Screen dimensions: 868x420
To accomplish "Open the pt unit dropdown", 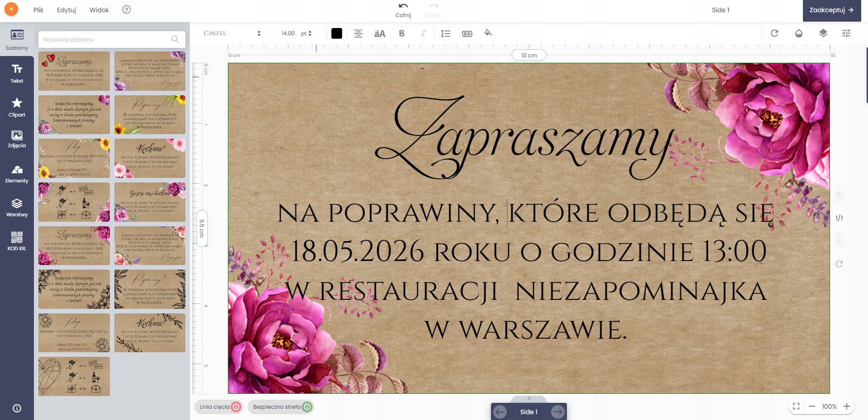I will click(x=306, y=33).
